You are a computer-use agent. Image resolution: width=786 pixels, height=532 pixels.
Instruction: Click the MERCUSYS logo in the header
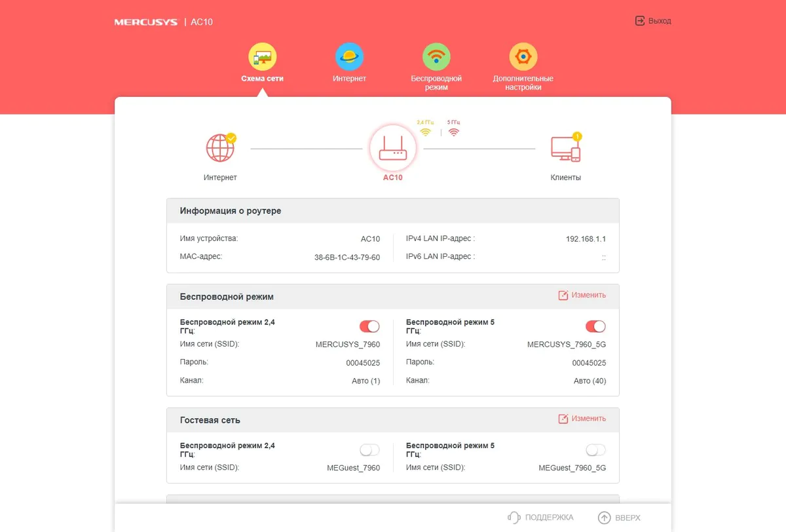point(145,22)
